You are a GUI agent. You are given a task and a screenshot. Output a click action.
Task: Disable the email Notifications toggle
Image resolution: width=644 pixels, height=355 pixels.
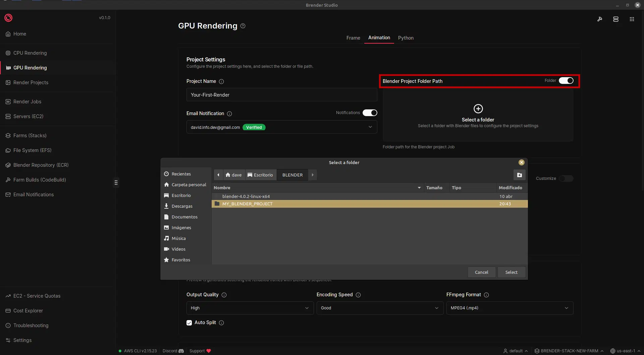[x=370, y=113]
